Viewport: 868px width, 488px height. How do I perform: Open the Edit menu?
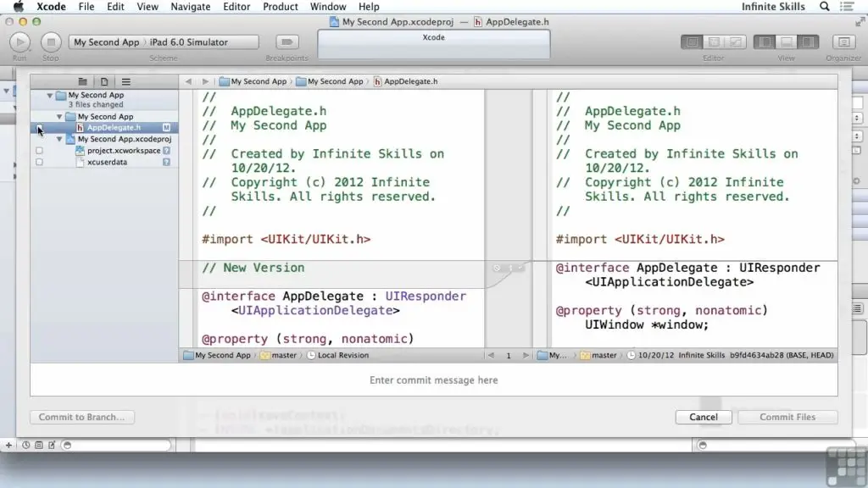click(x=115, y=7)
